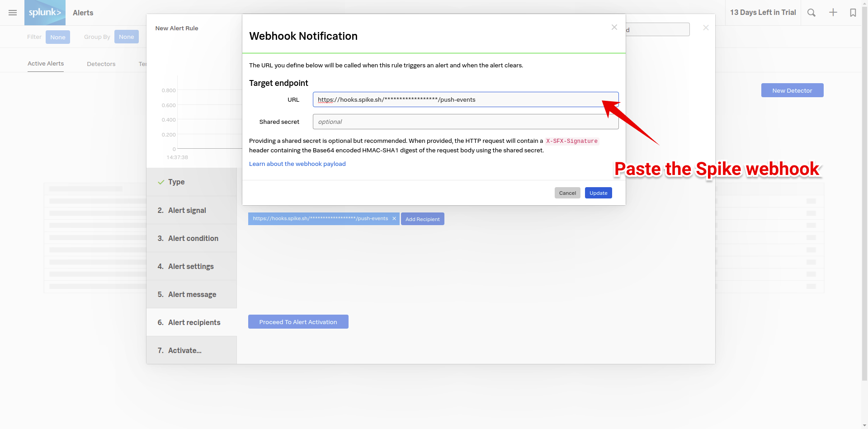Switch to the Detectors tab
This screenshot has height=429, width=868.
[x=101, y=64]
